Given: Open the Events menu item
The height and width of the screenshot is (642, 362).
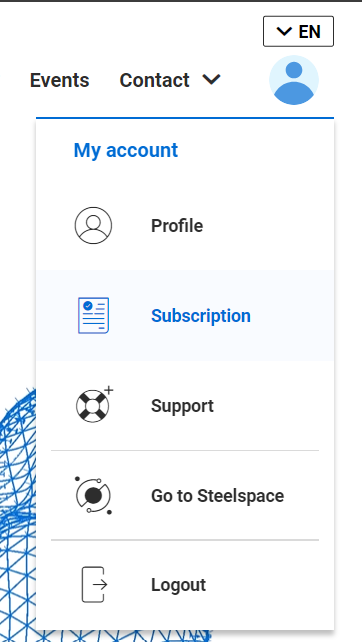Looking at the screenshot, I should (59, 80).
